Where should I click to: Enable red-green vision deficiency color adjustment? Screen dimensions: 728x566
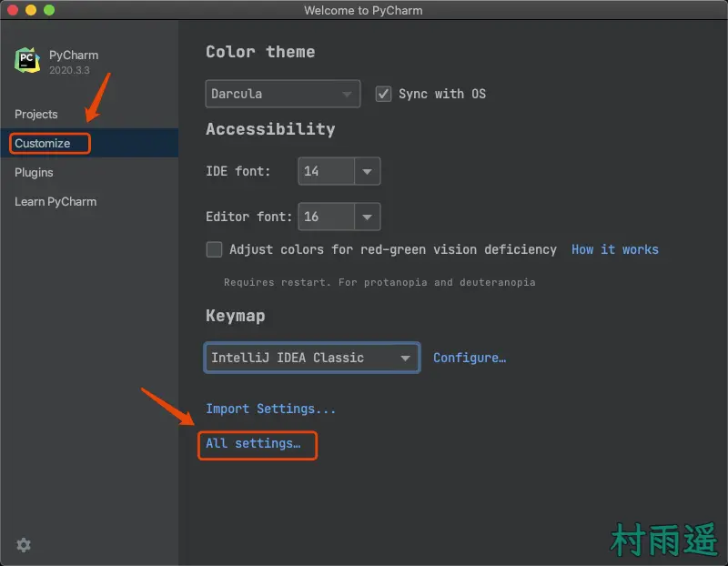click(x=215, y=249)
